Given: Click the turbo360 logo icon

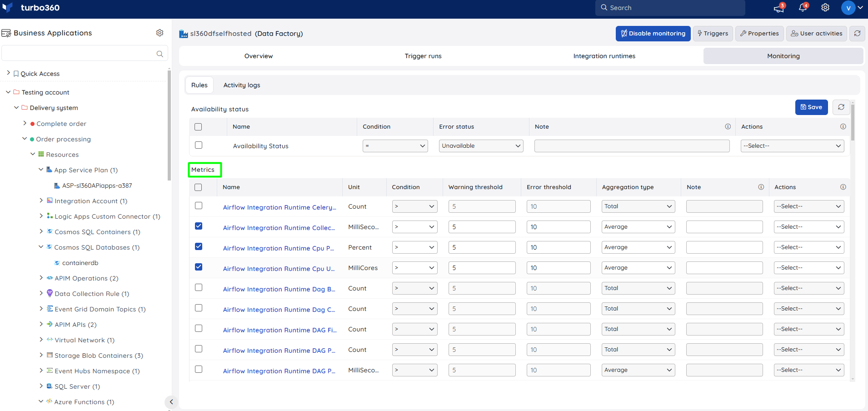Looking at the screenshot, I should (x=7, y=7).
